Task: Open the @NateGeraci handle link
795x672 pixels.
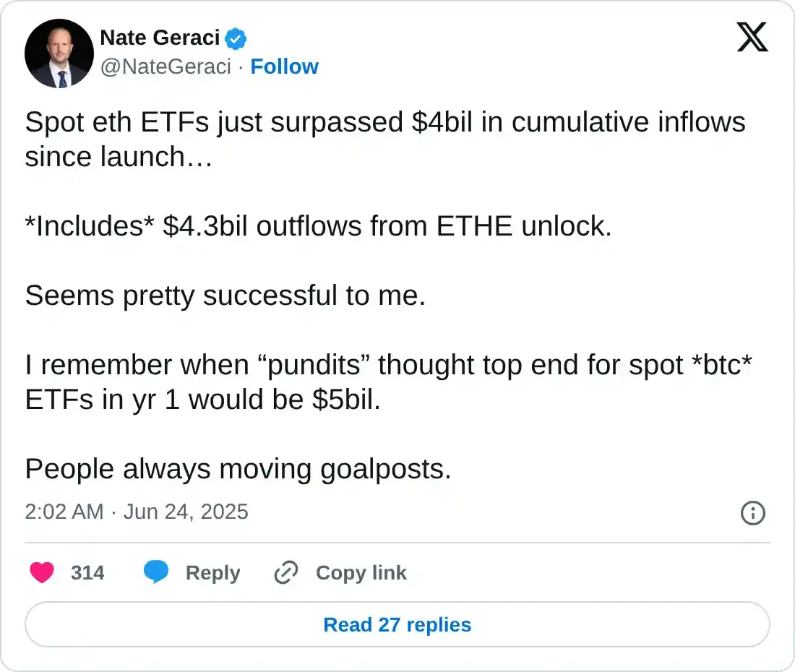Action: (x=166, y=66)
